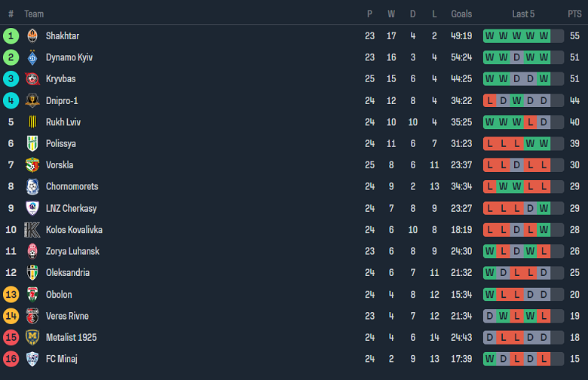The width and height of the screenshot is (588, 380).
Task: Sort table by PTS column header
Action: point(574,14)
